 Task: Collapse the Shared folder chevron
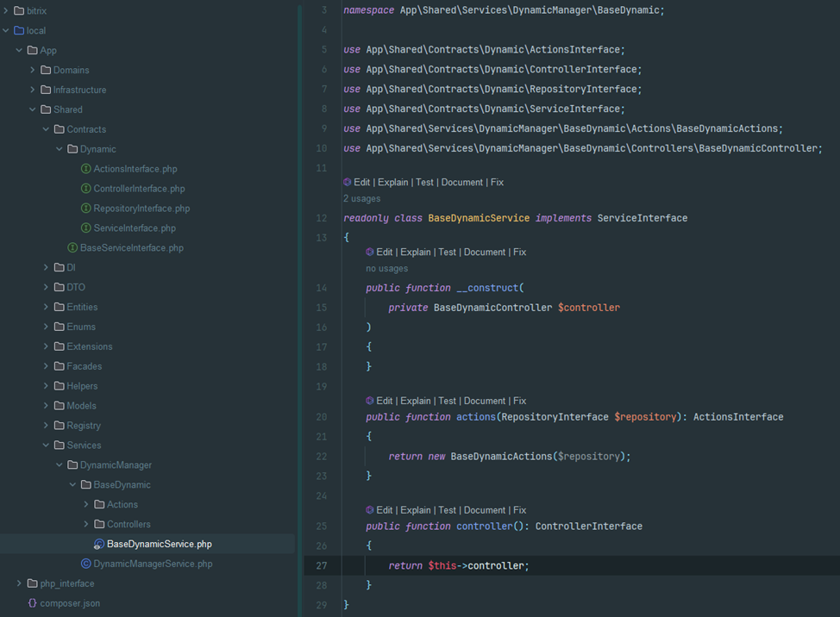pos(33,109)
